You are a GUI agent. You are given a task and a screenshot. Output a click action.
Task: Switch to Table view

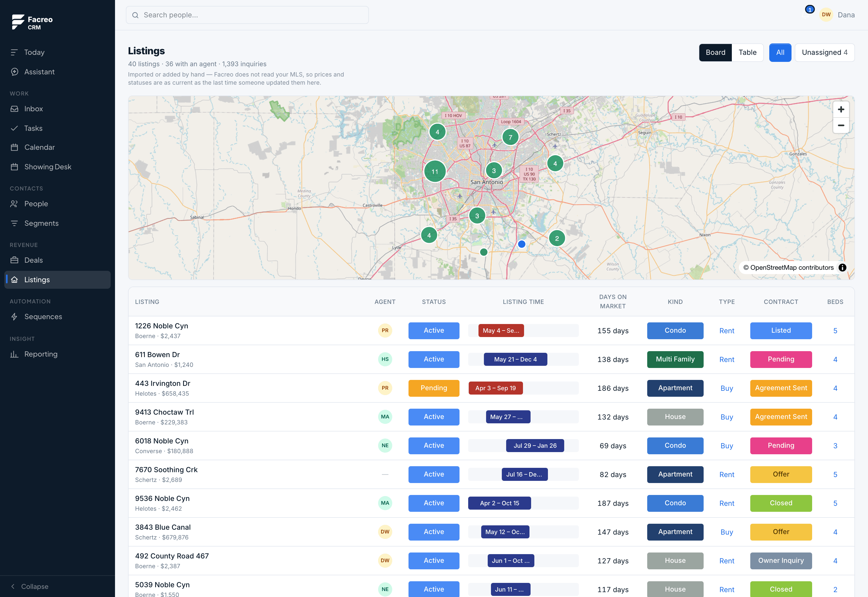pos(748,53)
